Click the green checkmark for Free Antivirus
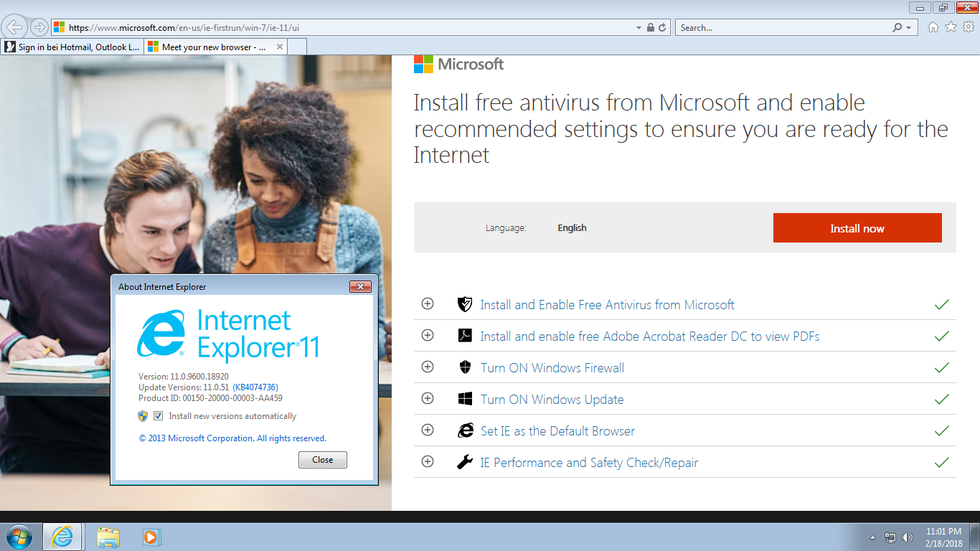Image resolution: width=980 pixels, height=551 pixels. coord(942,305)
